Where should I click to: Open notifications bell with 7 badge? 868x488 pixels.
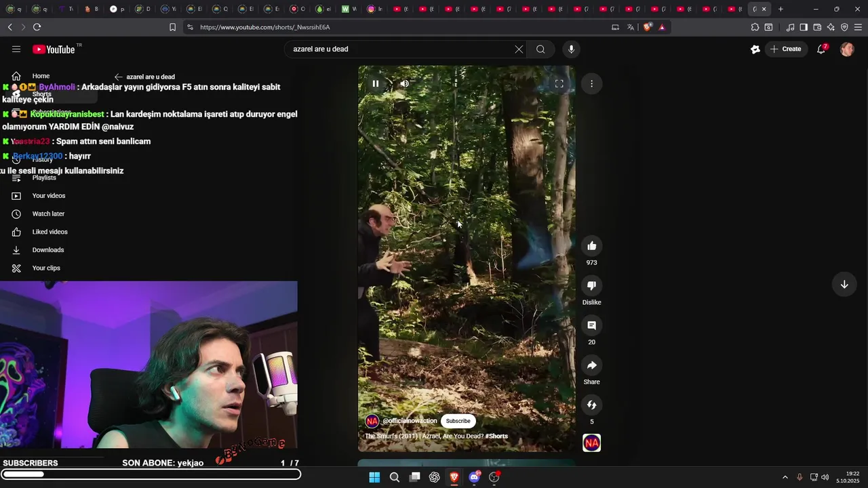[821, 49]
